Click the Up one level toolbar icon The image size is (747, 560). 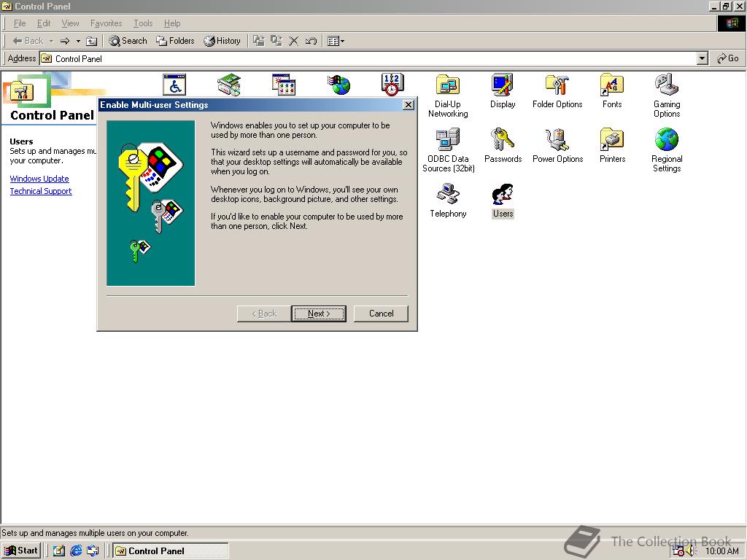[x=91, y=41]
